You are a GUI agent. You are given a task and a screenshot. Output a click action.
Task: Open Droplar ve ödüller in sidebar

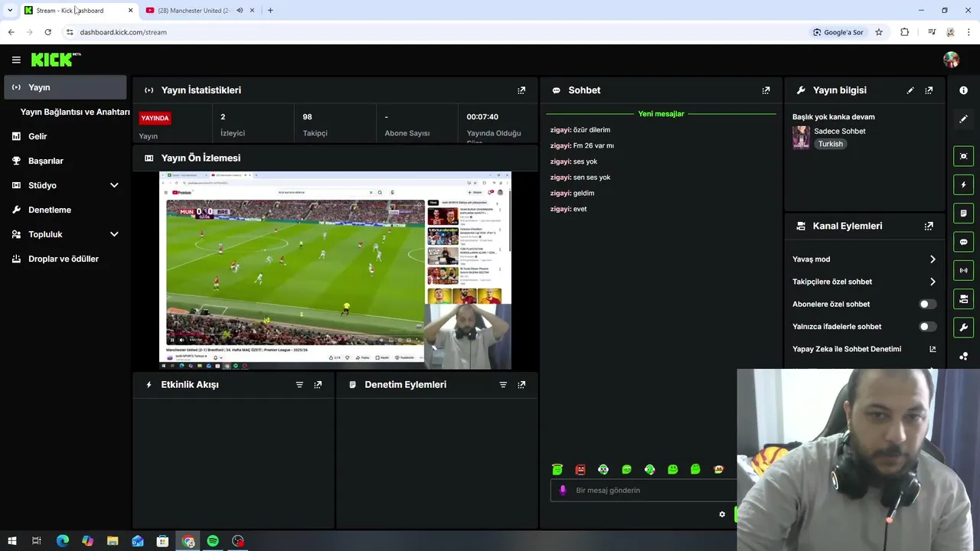(x=65, y=259)
